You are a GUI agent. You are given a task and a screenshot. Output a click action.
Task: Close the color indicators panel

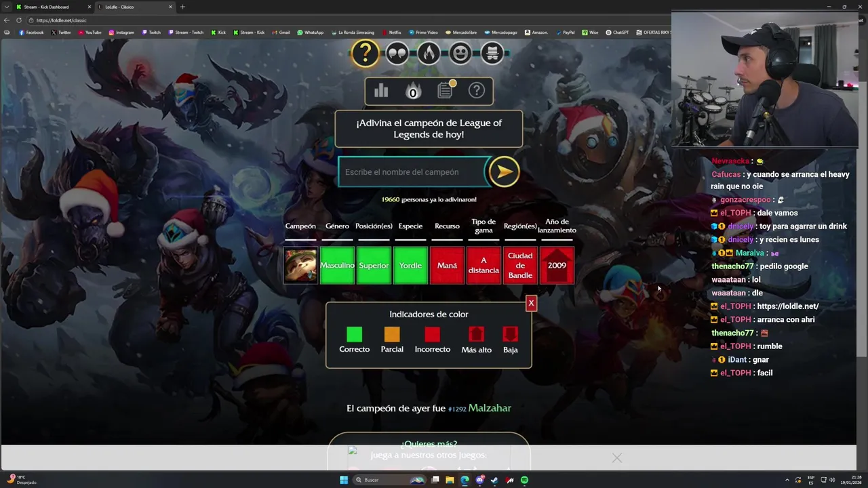click(532, 303)
